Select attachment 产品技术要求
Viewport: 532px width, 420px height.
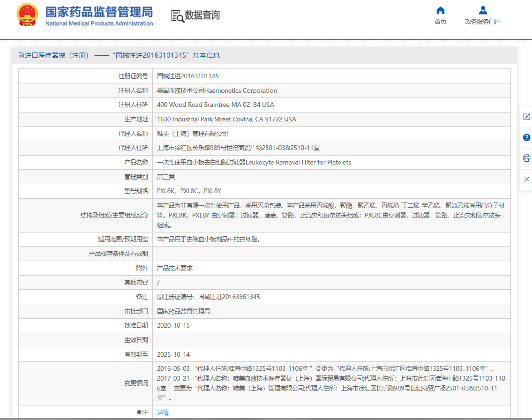tap(175, 268)
